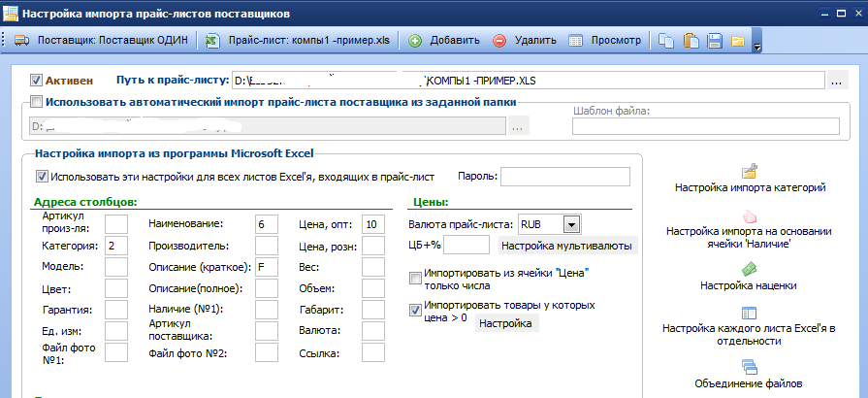Check import only numbers from 'Цена' cell

pos(415,278)
